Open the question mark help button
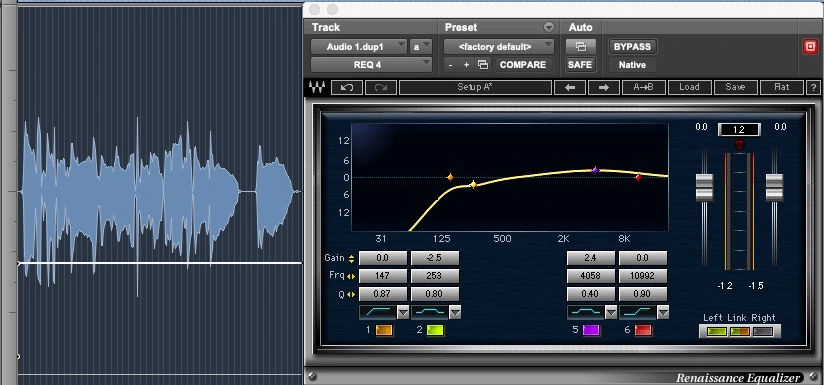The width and height of the screenshot is (824, 385). [x=813, y=87]
